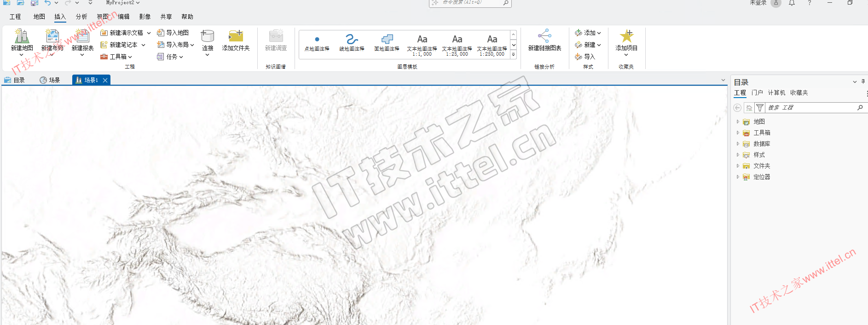The image size is (868, 325).
Task: Open the notifications bell in the title bar
Action: pyautogui.click(x=792, y=3)
